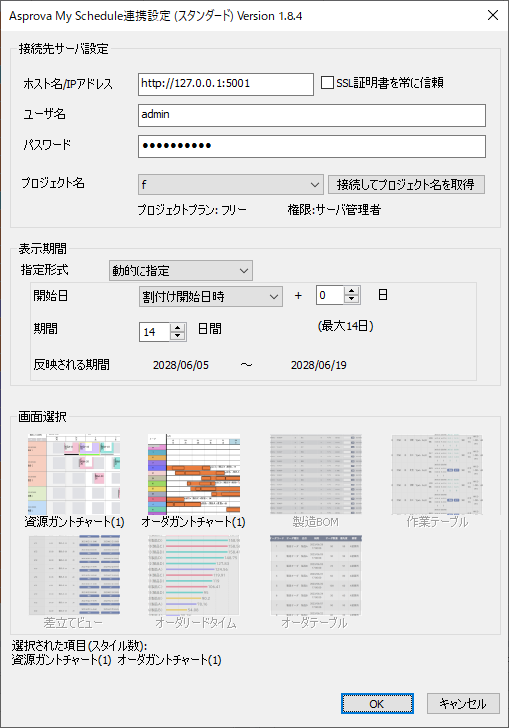
Task: Choose the 製造BOM screen thumbnail
Action: 316,474
